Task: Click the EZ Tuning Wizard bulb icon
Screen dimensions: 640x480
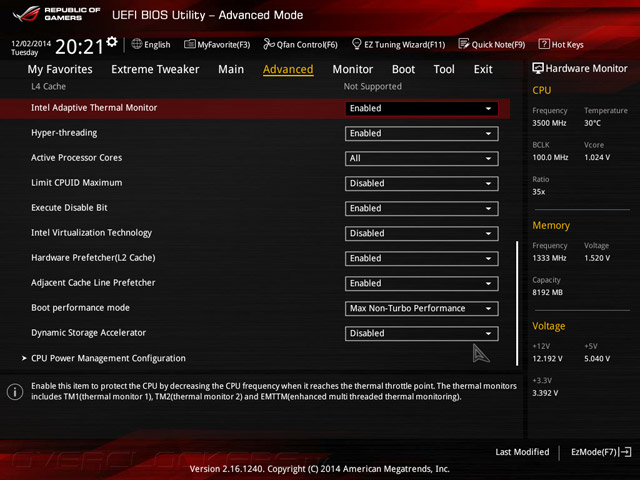Action: coord(356,44)
